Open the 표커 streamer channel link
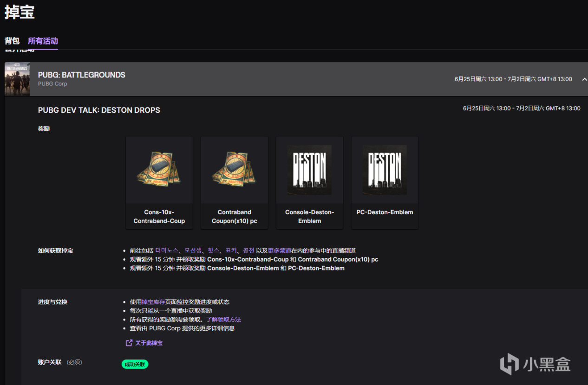This screenshot has height=385, width=588. (x=231, y=250)
